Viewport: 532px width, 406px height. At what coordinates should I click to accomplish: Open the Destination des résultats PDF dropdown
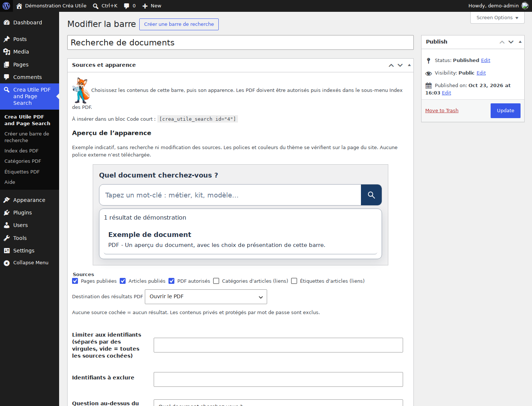206,297
